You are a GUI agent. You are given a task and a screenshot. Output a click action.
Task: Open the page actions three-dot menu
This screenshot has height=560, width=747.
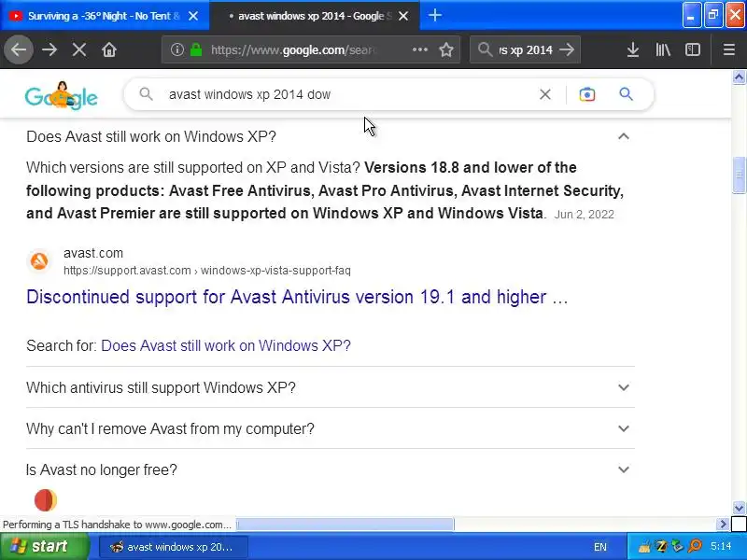coord(419,49)
